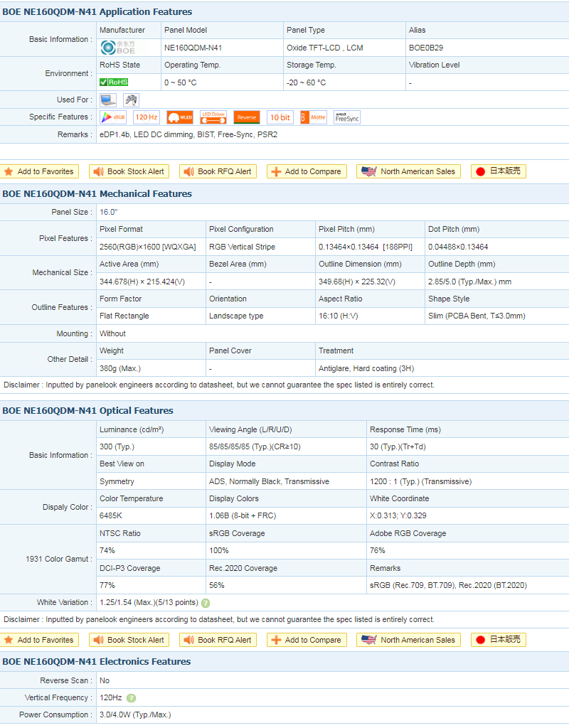This screenshot has width=569, height=728.
Task: Click lower 日本販売 button
Action: (x=499, y=640)
